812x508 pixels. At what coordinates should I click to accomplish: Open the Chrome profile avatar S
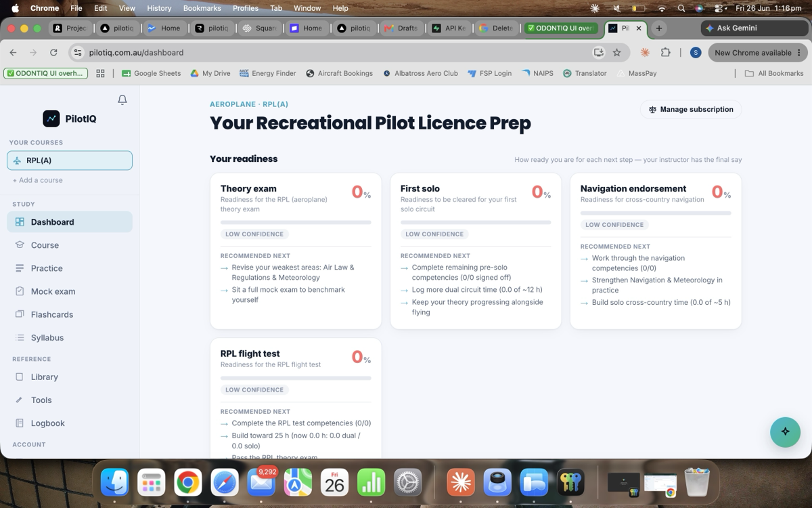pyautogui.click(x=695, y=52)
